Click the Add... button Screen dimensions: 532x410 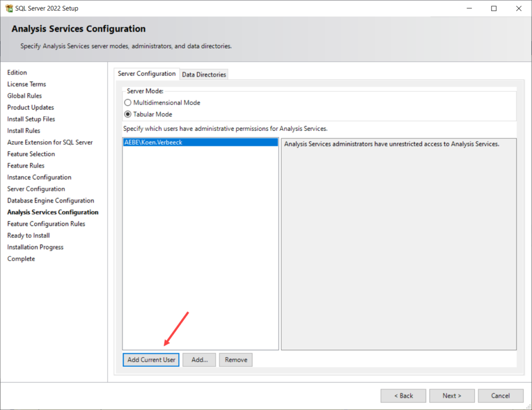(199, 360)
